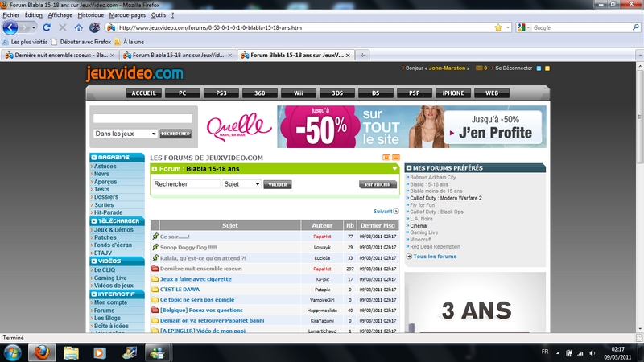The height and width of the screenshot is (362, 644).
Task: Open pinned topic icon beside 'Ce soir'
Action: pyautogui.click(x=155, y=237)
